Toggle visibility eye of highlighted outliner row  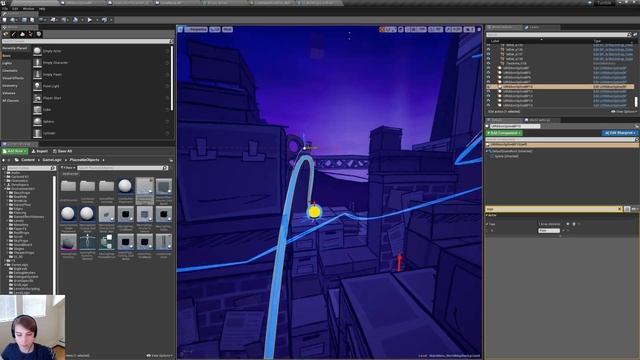(x=489, y=87)
